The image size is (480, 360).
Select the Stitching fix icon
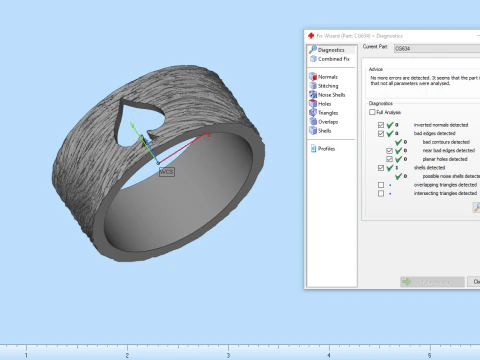coord(313,86)
